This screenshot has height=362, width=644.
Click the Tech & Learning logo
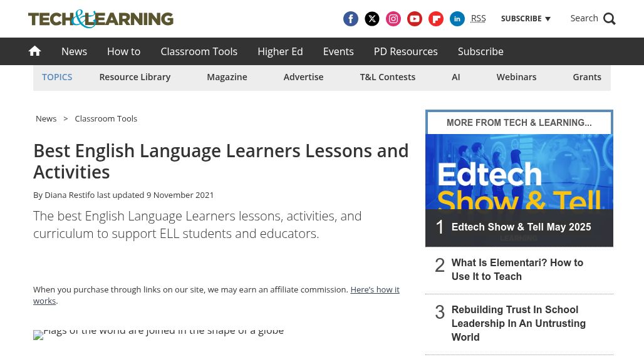point(101,19)
